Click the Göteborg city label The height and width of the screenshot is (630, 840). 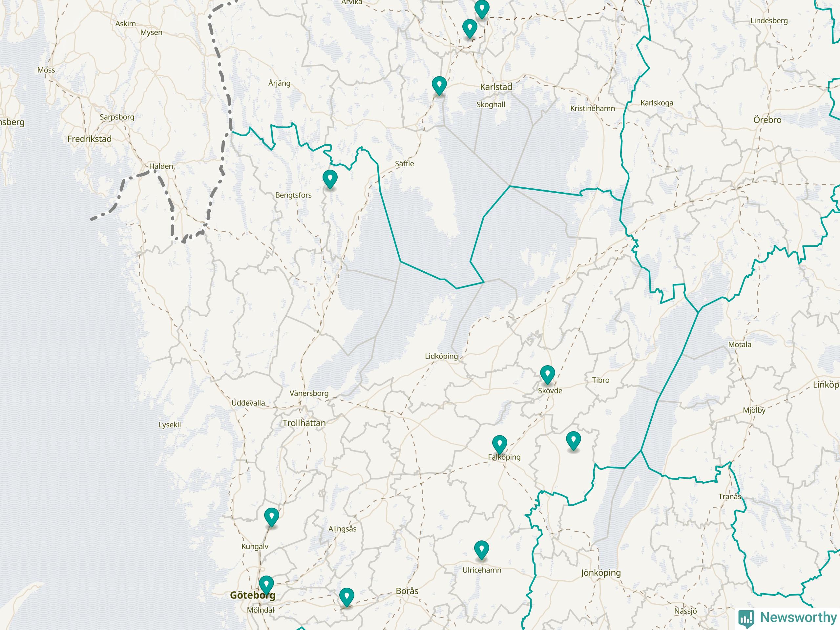tap(253, 596)
